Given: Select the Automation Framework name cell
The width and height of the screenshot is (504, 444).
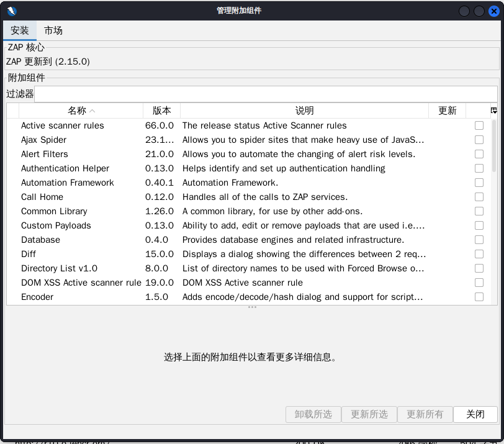Looking at the screenshot, I should [68, 183].
